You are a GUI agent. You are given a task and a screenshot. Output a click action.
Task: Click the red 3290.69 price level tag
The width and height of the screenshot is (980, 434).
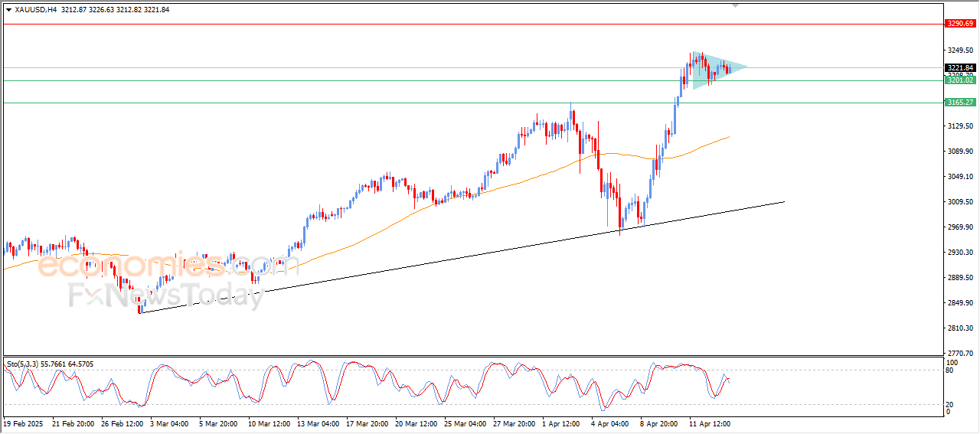coord(960,24)
